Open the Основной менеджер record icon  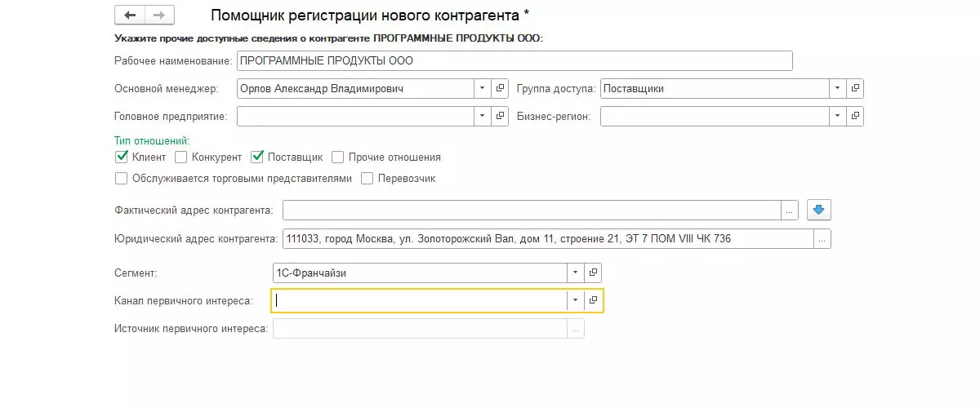tap(501, 88)
